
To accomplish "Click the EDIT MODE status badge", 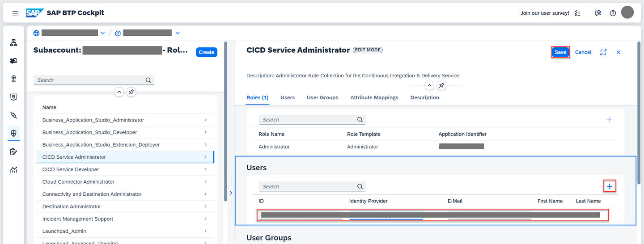I will point(368,50).
